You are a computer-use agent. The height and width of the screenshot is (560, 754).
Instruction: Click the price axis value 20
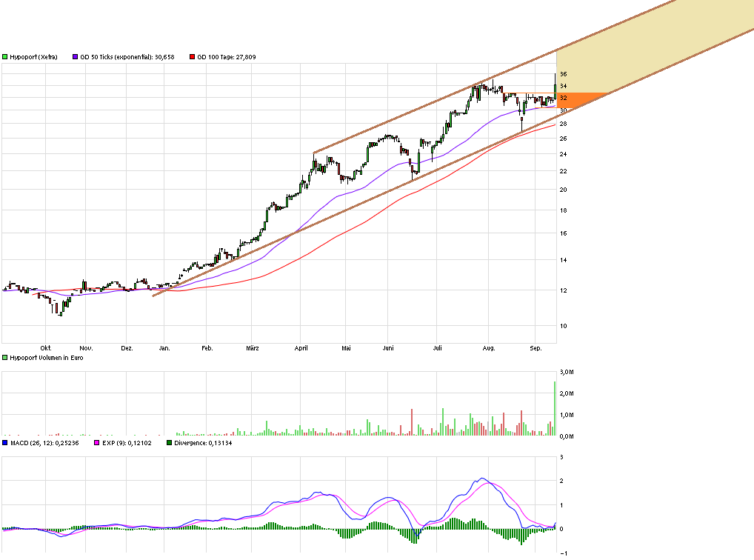coord(563,190)
